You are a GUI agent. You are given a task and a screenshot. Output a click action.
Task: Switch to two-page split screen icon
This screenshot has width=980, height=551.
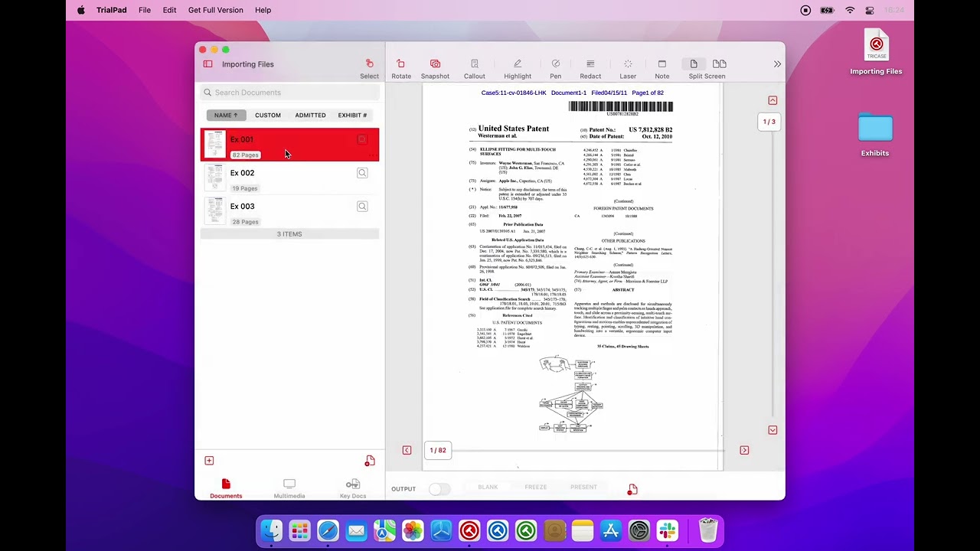(720, 64)
